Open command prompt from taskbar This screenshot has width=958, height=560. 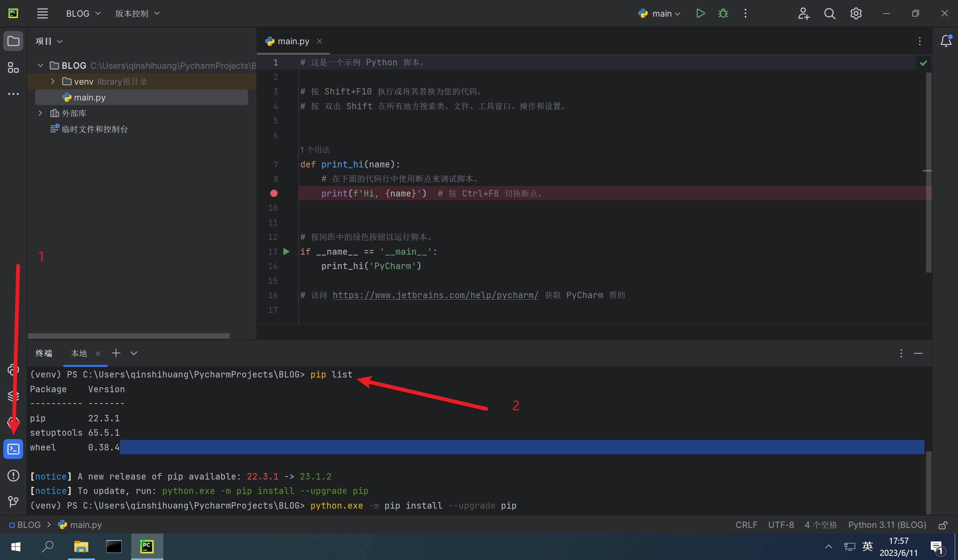(114, 547)
